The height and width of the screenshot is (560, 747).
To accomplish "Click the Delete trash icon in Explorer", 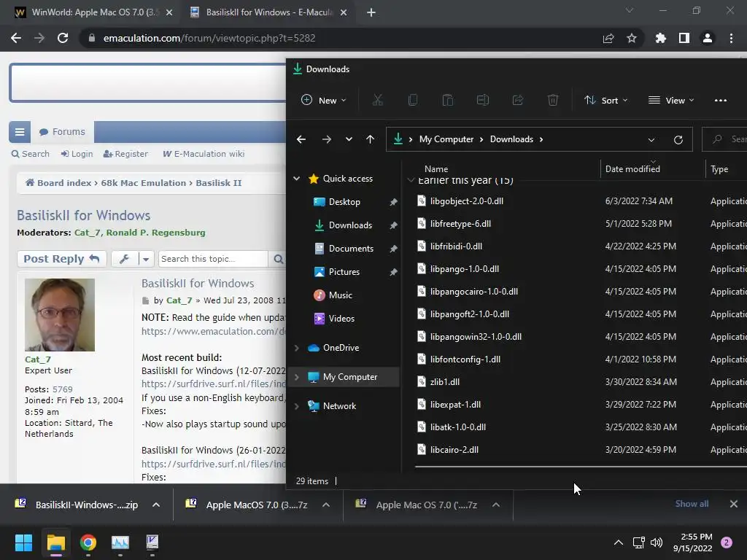I will coord(553,100).
